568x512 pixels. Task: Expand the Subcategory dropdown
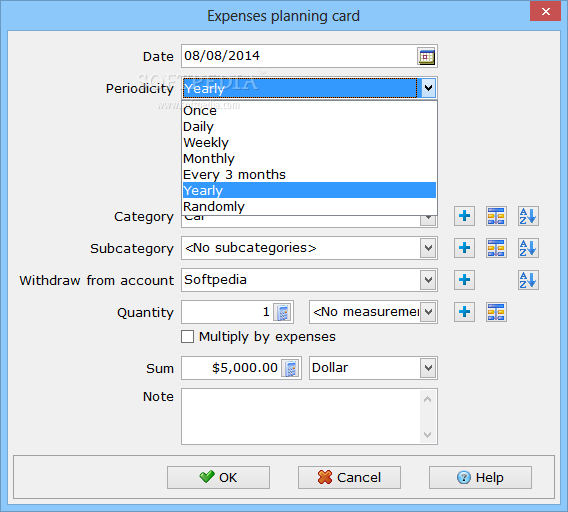tap(428, 248)
